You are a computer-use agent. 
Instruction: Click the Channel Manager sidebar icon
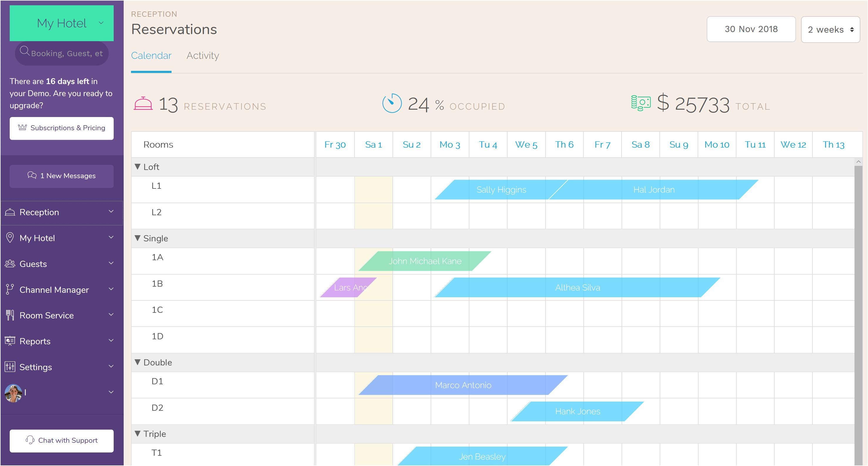(x=10, y=289)
